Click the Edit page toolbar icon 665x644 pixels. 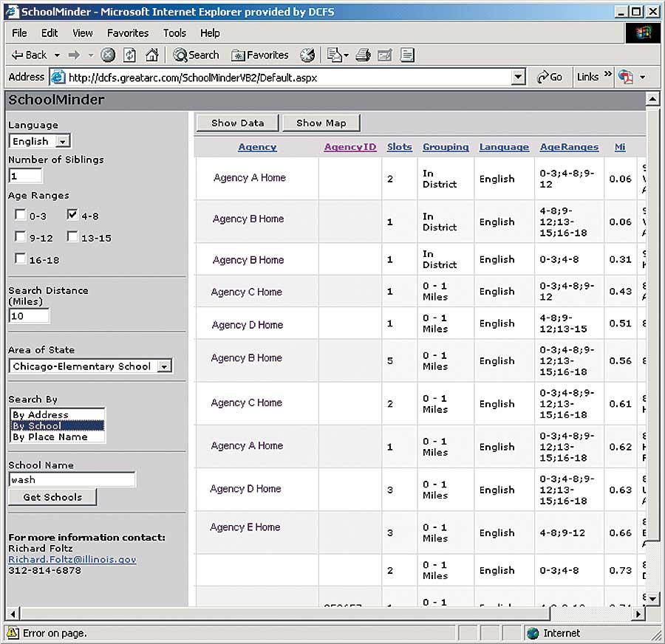pyautogui.click(x=385, y=55)
